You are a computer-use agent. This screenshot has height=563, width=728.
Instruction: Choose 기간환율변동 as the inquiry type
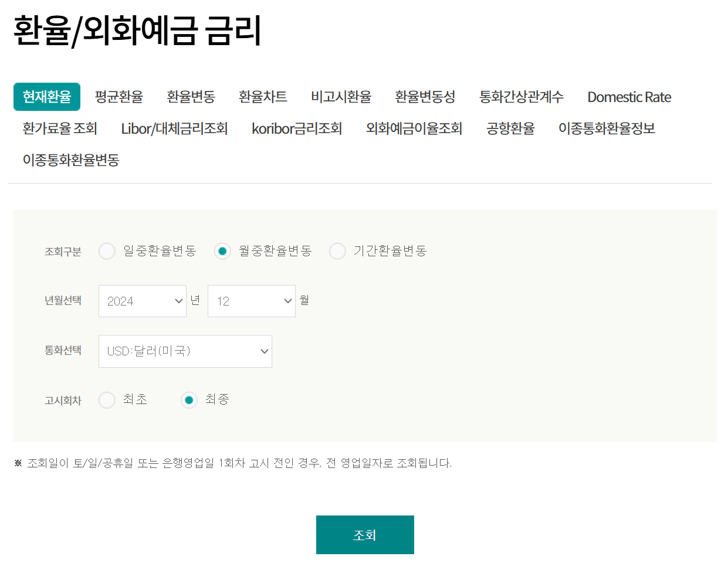pyautogui.click(x=337, y=251)
